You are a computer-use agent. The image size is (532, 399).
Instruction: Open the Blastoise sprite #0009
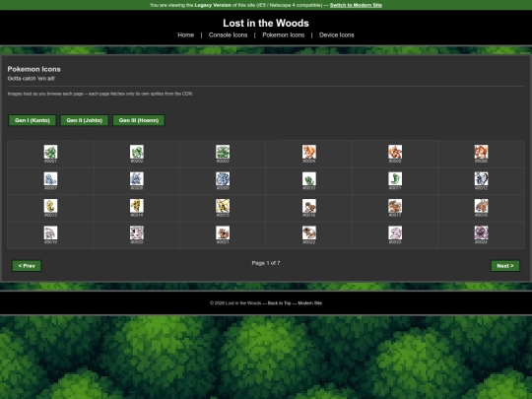click(x=223, y=178)
